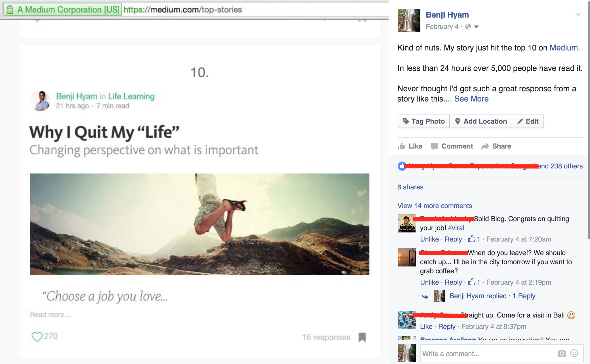Click the camera icon in comment box
Screen dimensions: 590x364
tap(561, 354)
